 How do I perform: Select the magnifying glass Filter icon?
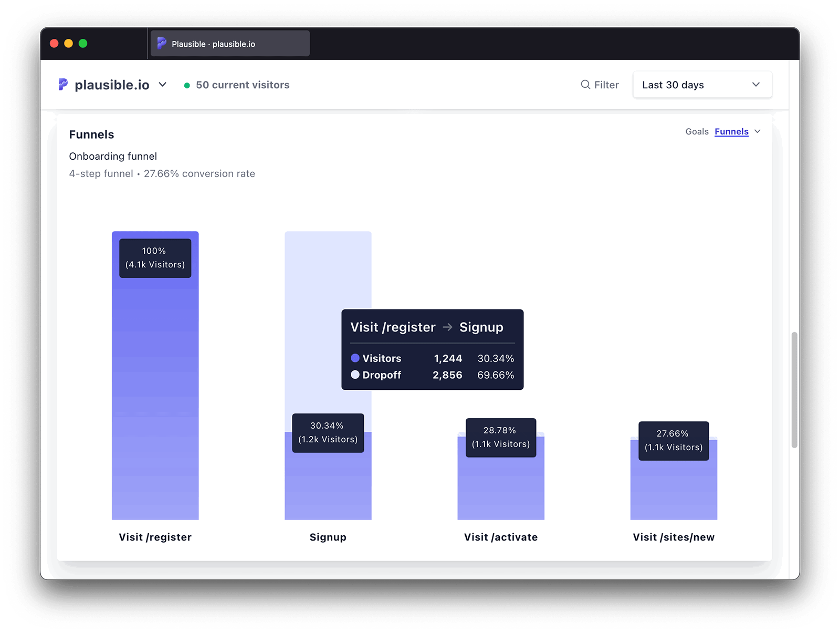click(584, 85)
